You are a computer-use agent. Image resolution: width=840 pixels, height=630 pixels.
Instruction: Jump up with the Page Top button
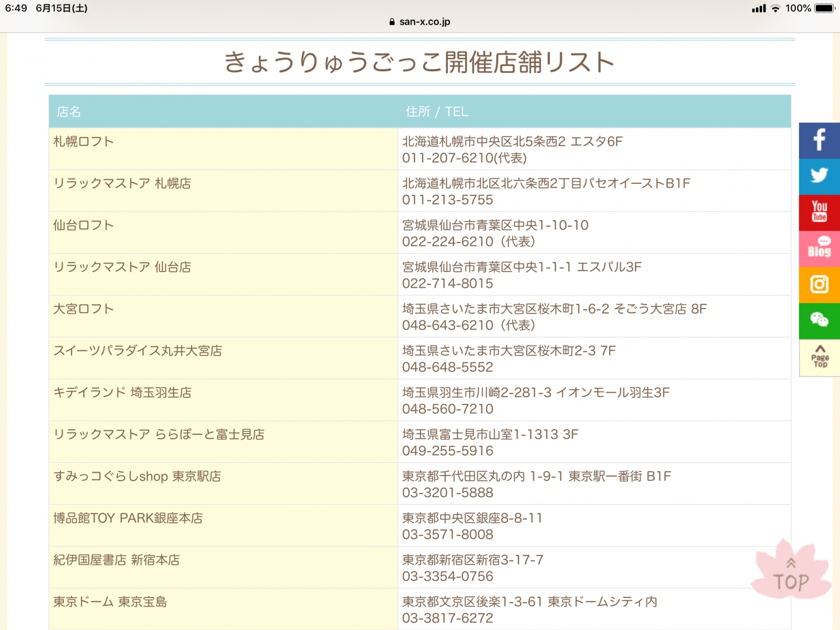pyautogui.click(x=819, y=358)
